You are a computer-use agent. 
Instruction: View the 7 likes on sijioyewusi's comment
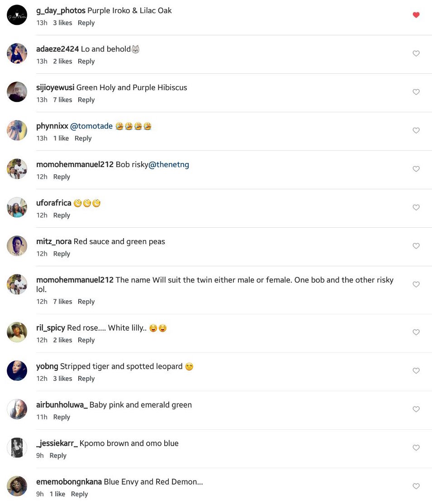(x=62, y=100)
